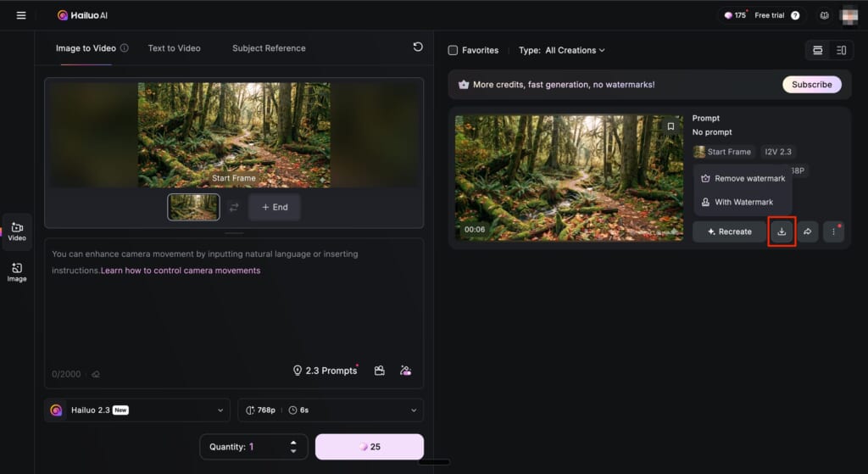This screenshot has height=474, width=868.
Task: Expand the Hailuo 2.3 model dropdown
Action: tap(137, 410)
